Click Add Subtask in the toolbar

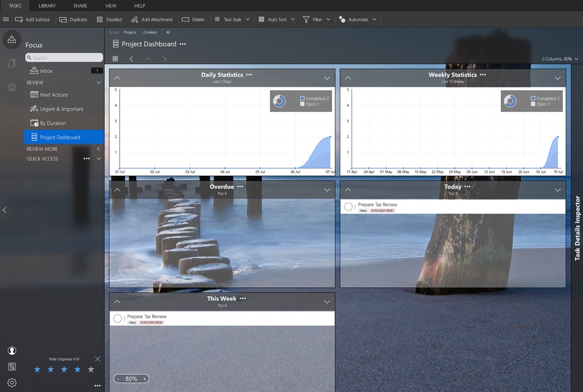pyautogui.click(x=33, y=19)
